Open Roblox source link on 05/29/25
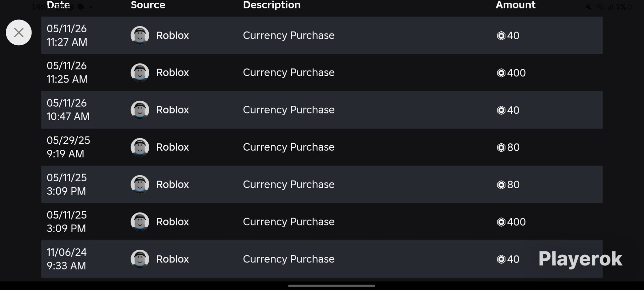The height and width of the screenshot is (290, 644). (172, 147)
